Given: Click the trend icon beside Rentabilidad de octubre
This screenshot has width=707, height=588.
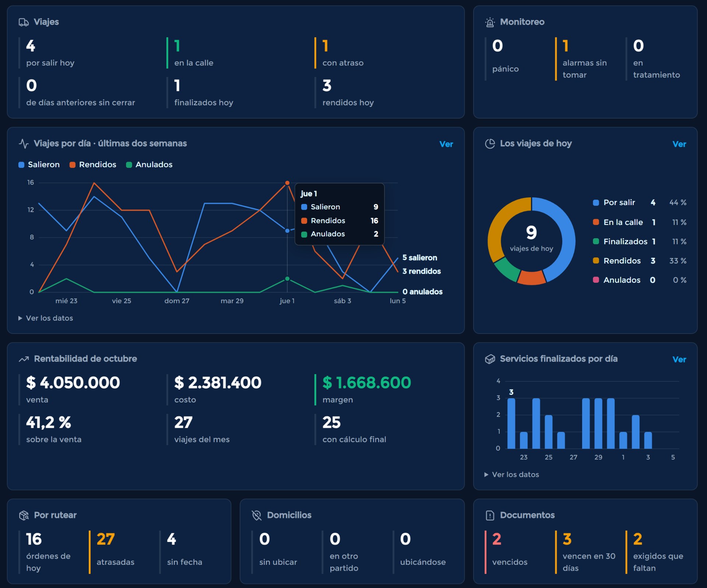Looking at the screenshot, I should tap(24, 359).
